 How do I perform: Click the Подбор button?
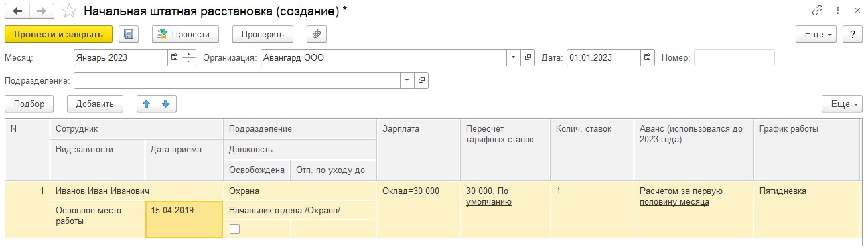click(29, 104)
